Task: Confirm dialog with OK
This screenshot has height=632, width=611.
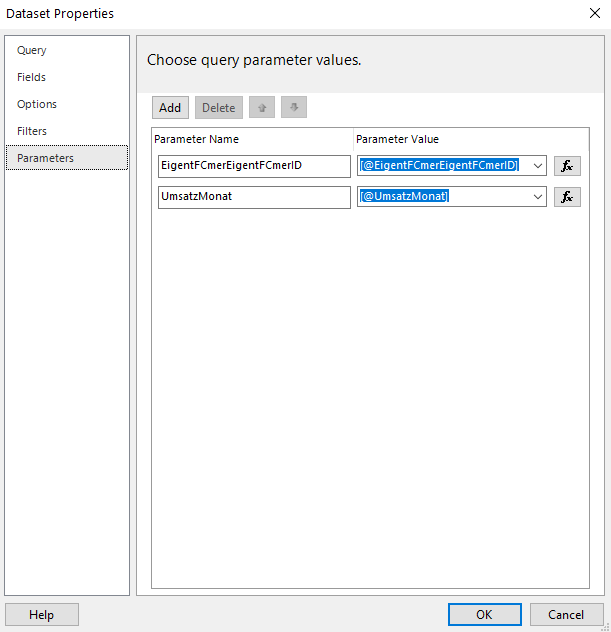Action: (484, 615)
